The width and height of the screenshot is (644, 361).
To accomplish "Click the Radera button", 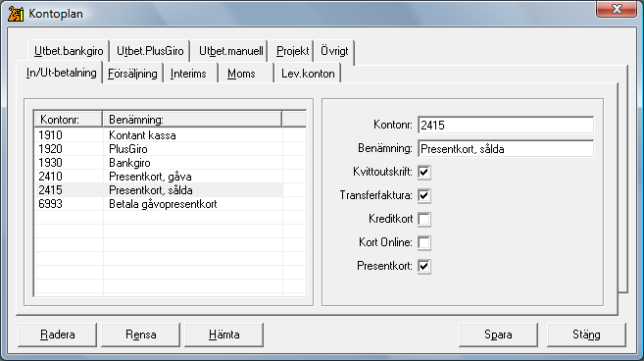I will (x=58, y=335).
